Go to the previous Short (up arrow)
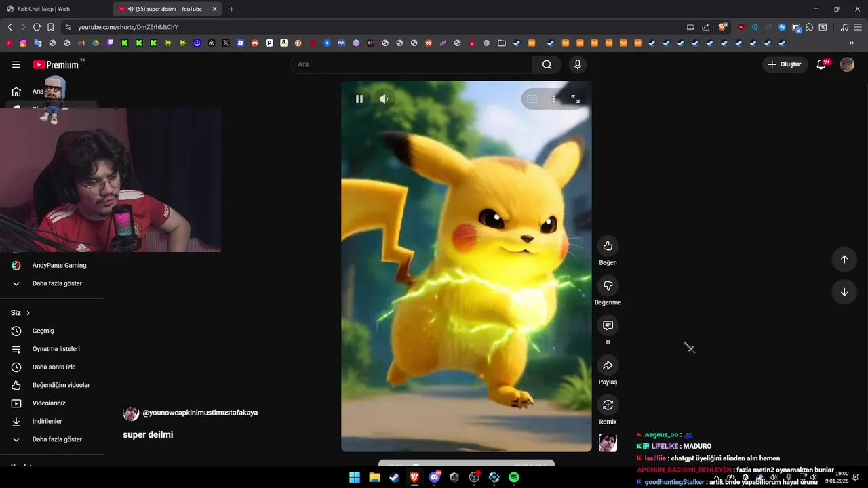The width and height of the screenshot is (868, 488). click(844, 259)
